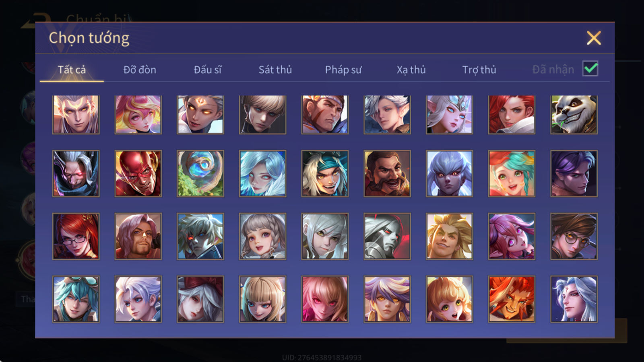Show the Xạ thủ hero category
644x362 pixels.
tap(411, 70)
